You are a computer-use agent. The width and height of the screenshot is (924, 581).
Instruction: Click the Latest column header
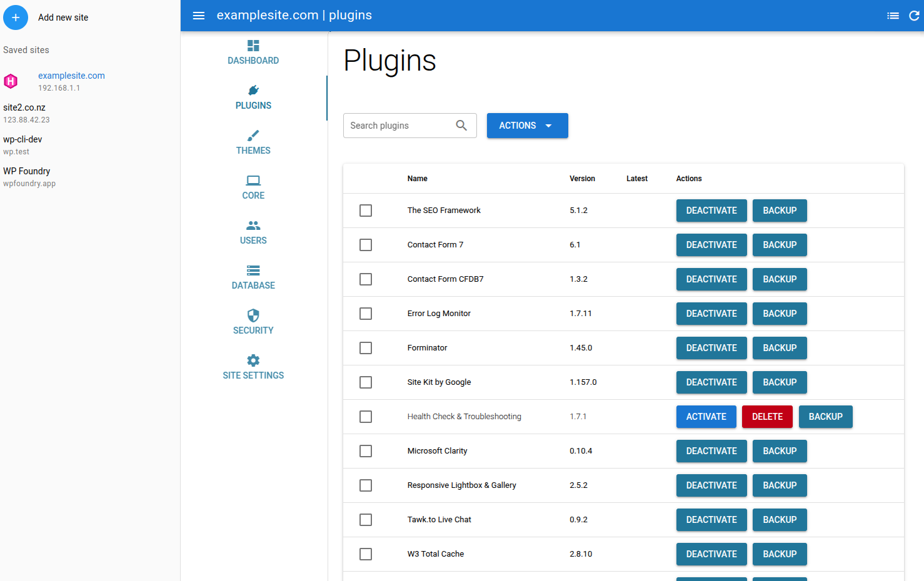[x=637, y=179]
